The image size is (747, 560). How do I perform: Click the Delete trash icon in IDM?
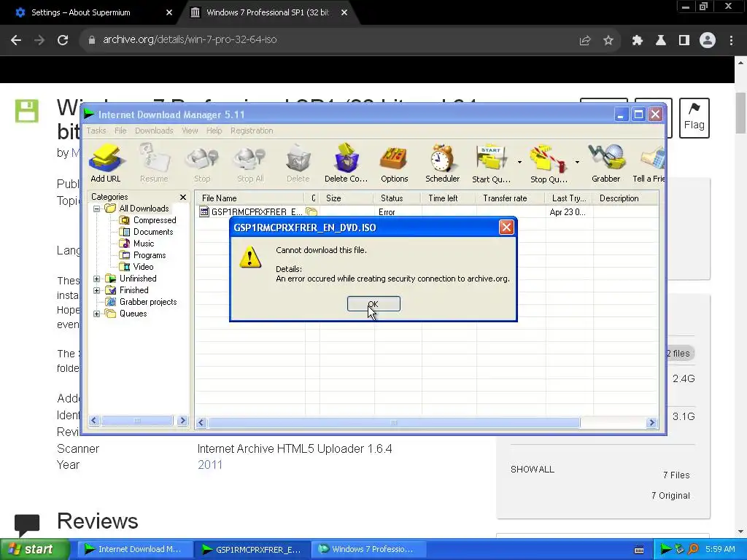[x=298, y=163]
